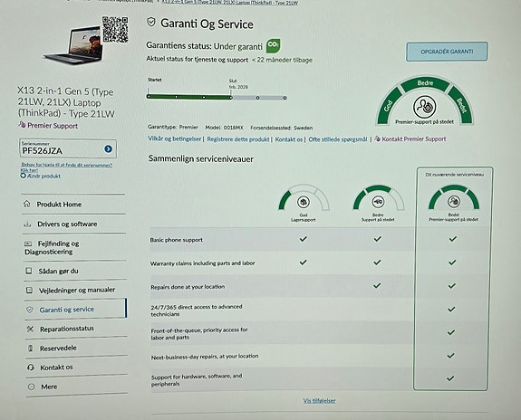Click the serial number submit arrow icon

click(x=108, y=149)
